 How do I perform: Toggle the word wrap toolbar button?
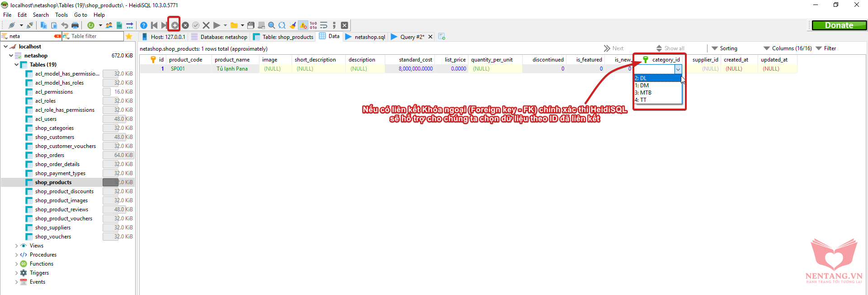324,25
